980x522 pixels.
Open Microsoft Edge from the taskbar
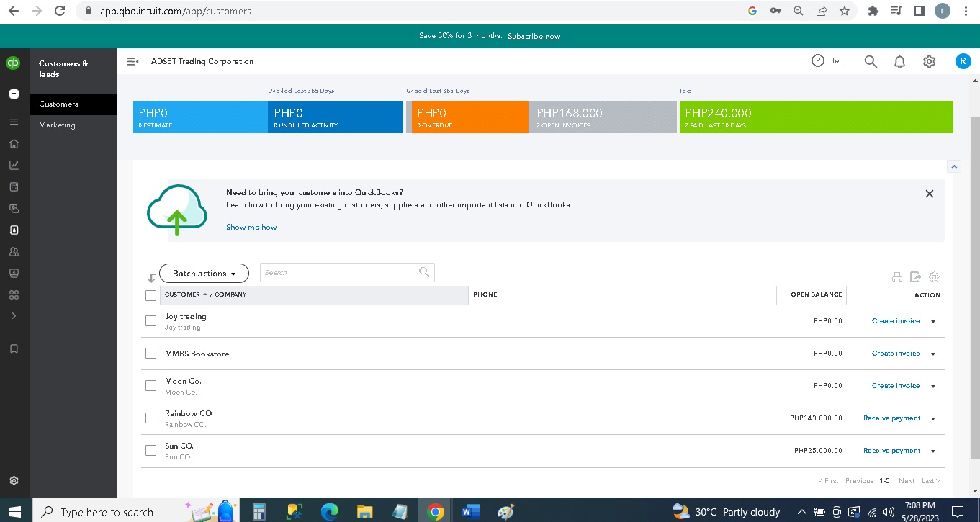[329, 512]
